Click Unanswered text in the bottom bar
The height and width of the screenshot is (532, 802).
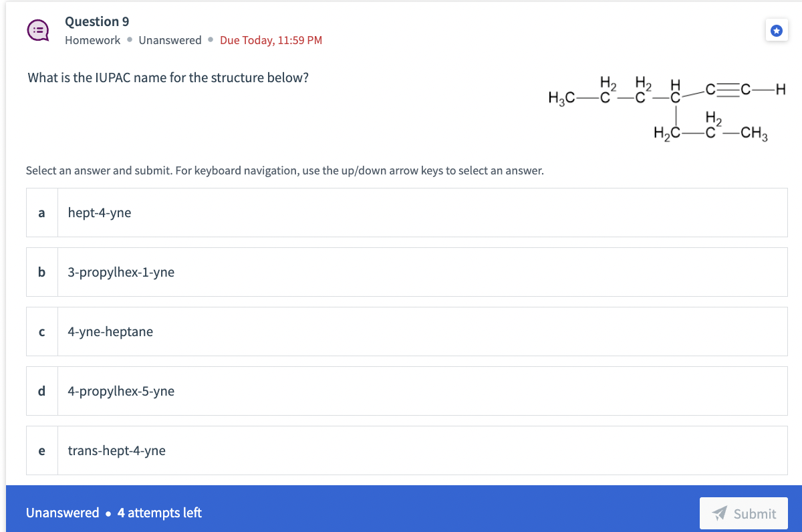point(62,513)
